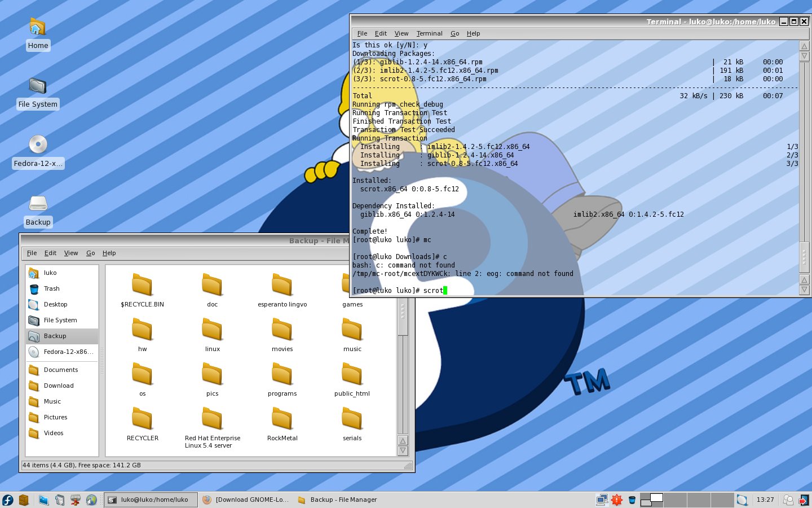The height and width of the screenshot is (508, 812).
Task: Open Go menu in Terminal window
Action: coord(454,33)
